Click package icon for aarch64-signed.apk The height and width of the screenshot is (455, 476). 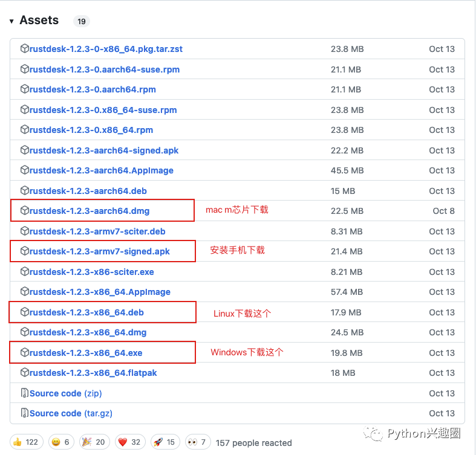tap(25, 150)
